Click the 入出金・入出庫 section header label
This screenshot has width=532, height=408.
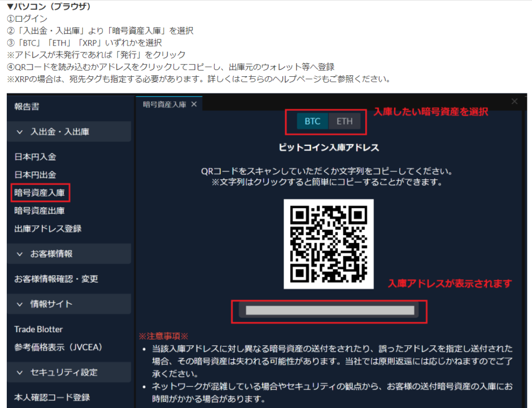[x=60, y=132]
